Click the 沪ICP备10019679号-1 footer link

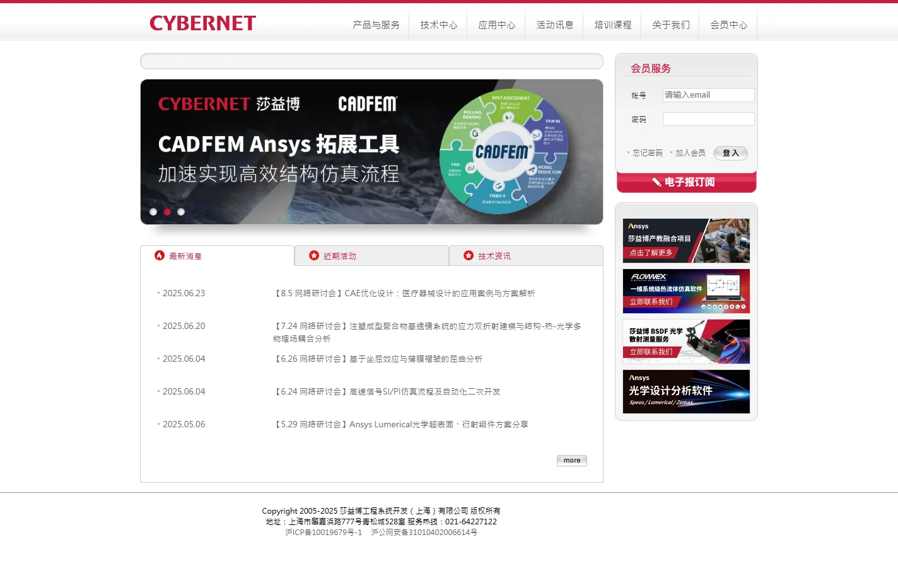click(x=324, y=533)
